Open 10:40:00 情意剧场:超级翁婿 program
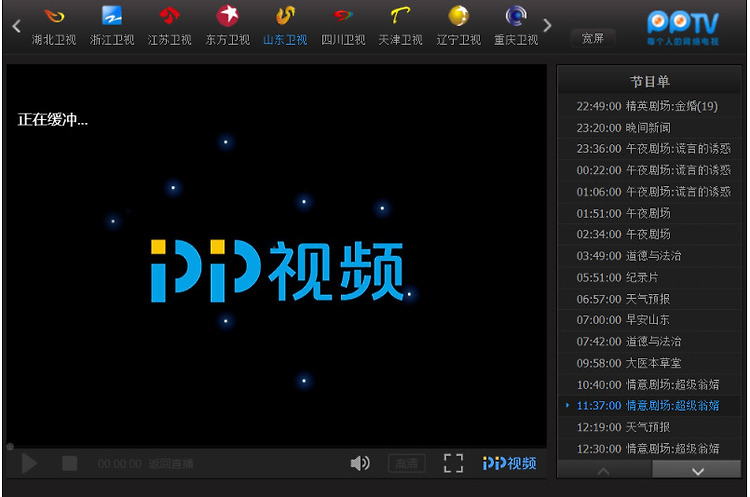 click(649, 385)
